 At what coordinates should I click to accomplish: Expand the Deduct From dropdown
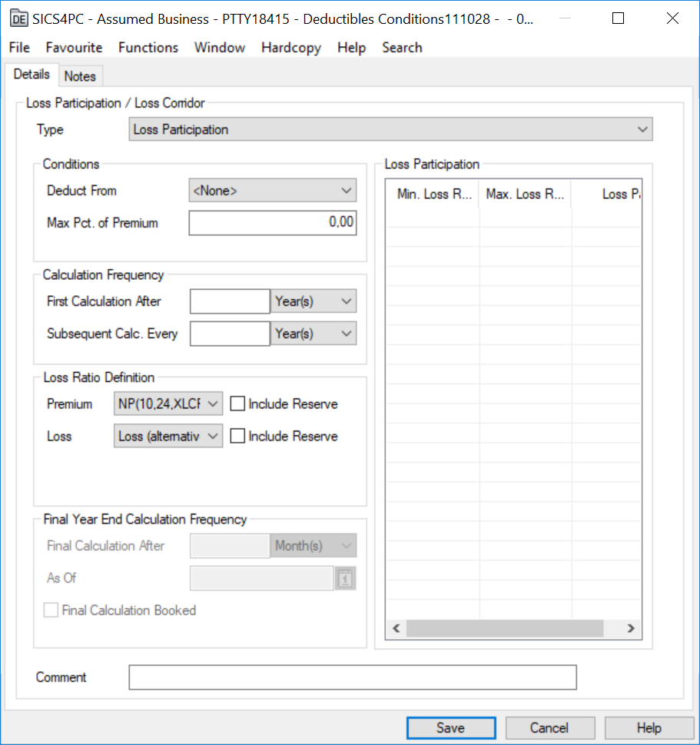[272, 191]
